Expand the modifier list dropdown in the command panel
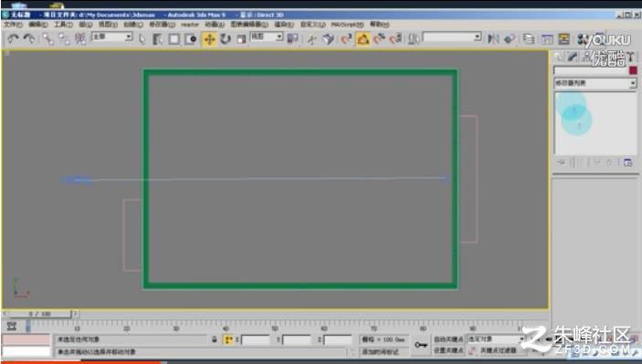This screenshot has width=642, height=364. 595,83
